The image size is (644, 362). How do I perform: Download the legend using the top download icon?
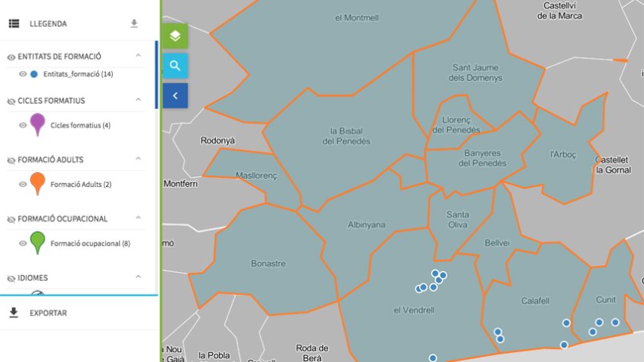tap(134, 24)
